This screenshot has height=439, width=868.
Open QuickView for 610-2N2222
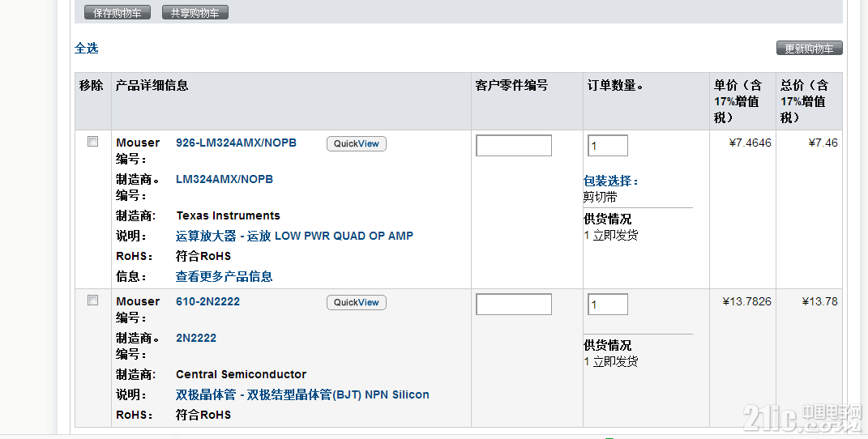[357, 302]
